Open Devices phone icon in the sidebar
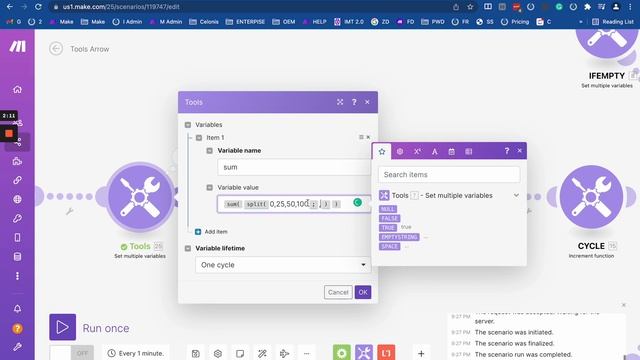Screen dimensions: 640x360 point(17,238)
